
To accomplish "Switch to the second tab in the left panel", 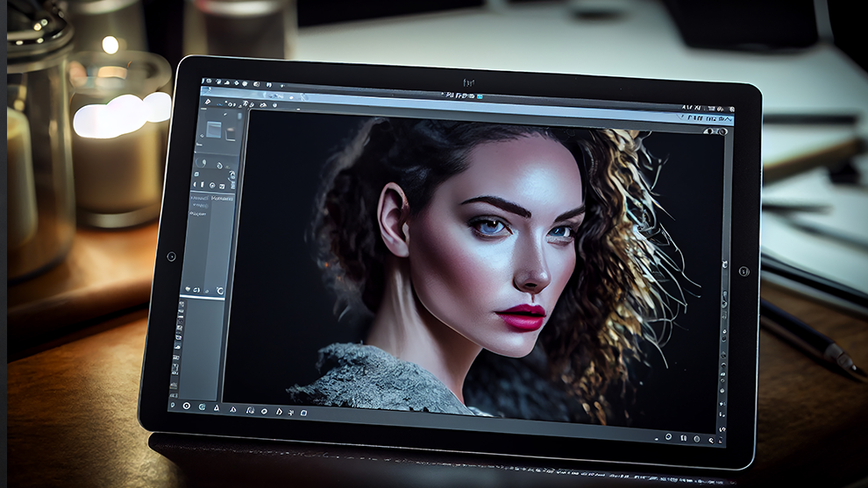I will 223,198.
